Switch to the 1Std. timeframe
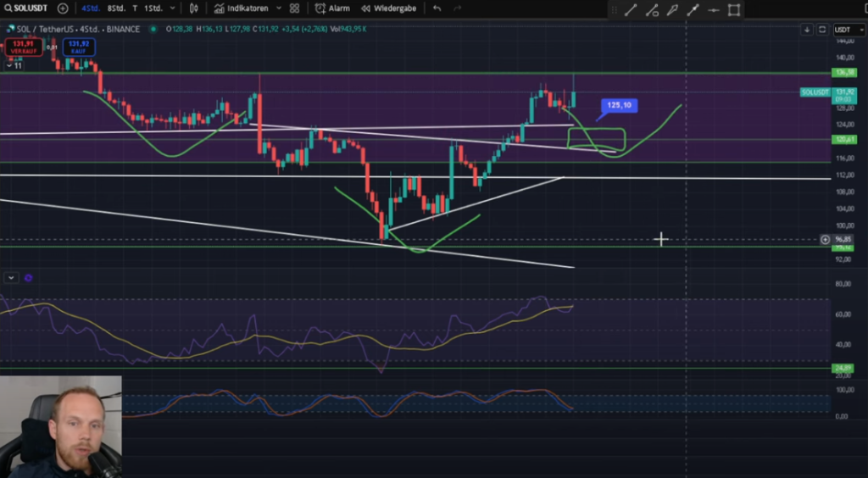The width and height of the screenshot is (868, 478). 153,8
